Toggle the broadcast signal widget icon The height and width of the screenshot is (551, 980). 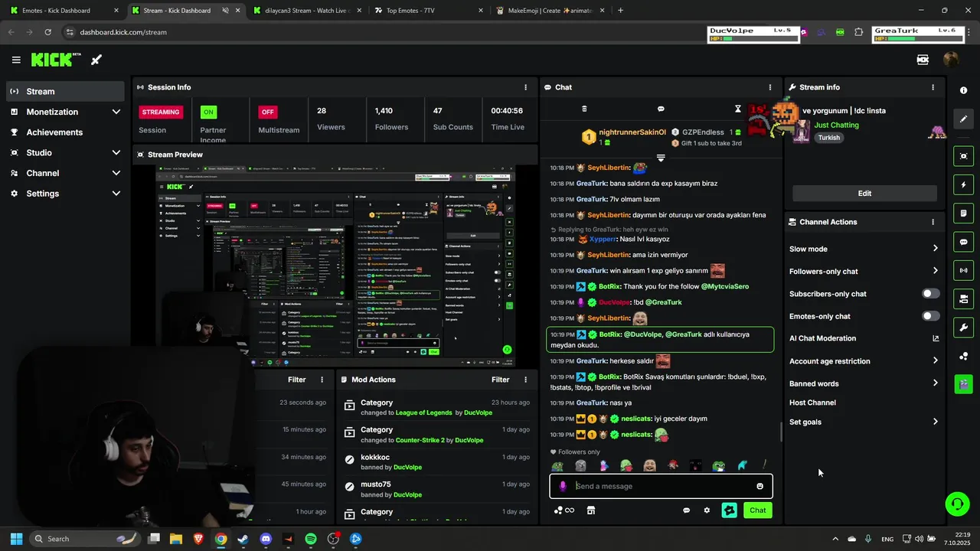coord(963,270)
